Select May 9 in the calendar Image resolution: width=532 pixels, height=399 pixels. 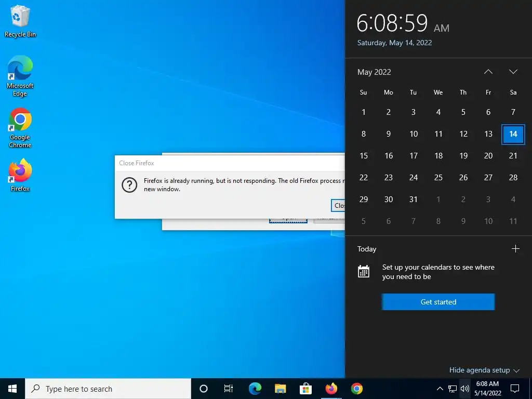coord(389,134)
